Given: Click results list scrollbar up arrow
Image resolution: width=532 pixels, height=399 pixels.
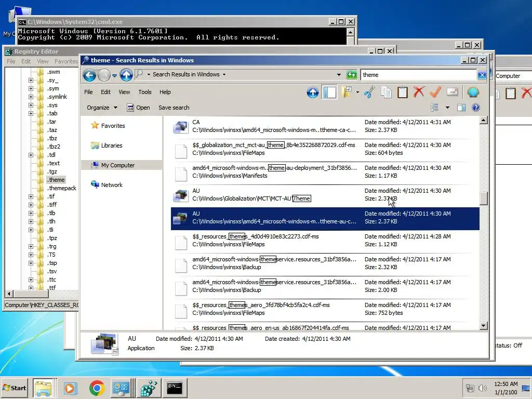Looking at the screenshot, I should pyautogui.click(x=484, y=120).
